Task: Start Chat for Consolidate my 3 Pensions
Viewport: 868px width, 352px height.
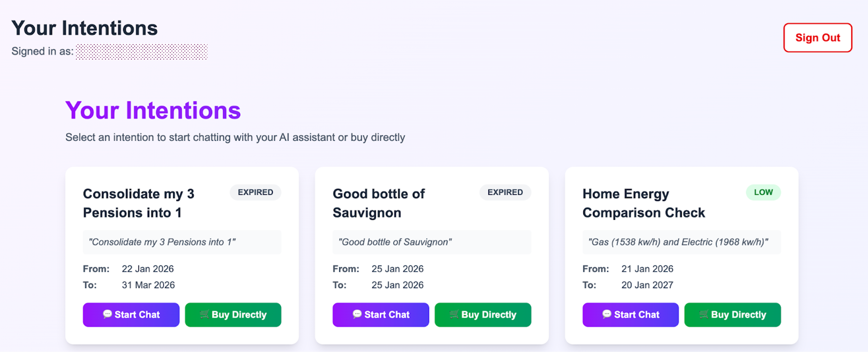Action: (131, 315)
